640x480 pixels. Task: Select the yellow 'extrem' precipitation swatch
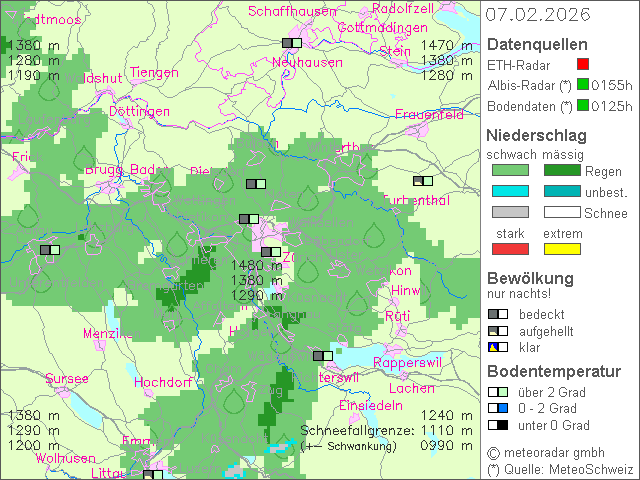point(561,248)
